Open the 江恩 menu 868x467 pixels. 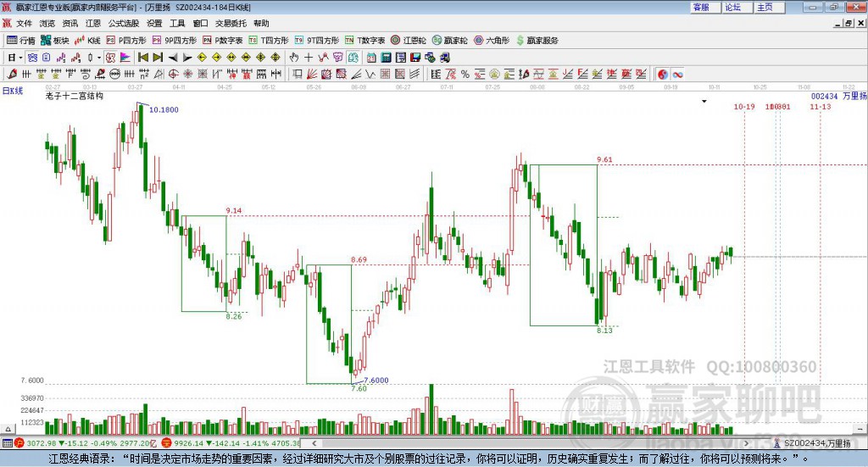pyautogui.click(x=93, y=23)
